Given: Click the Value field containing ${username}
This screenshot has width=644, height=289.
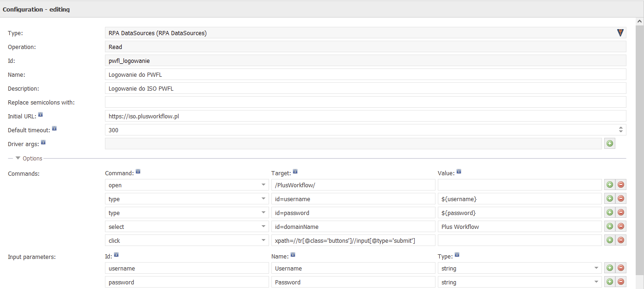Looking at the screenshot, I should click(x=520, y=199).
